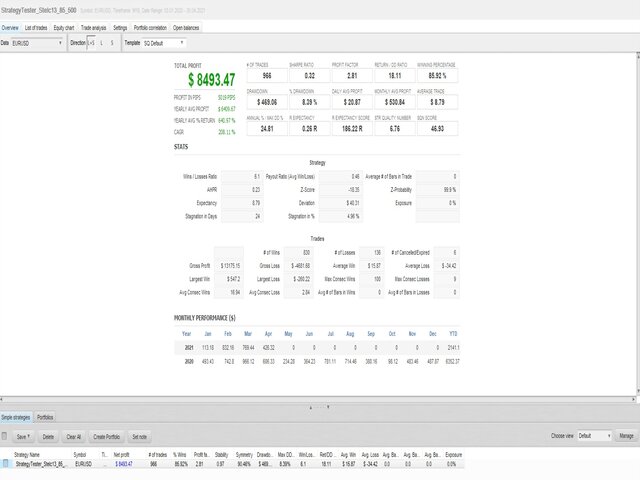Click the Winning percentage value 85.92 %
The image size is (640, 480).
[x=437, y=76]
